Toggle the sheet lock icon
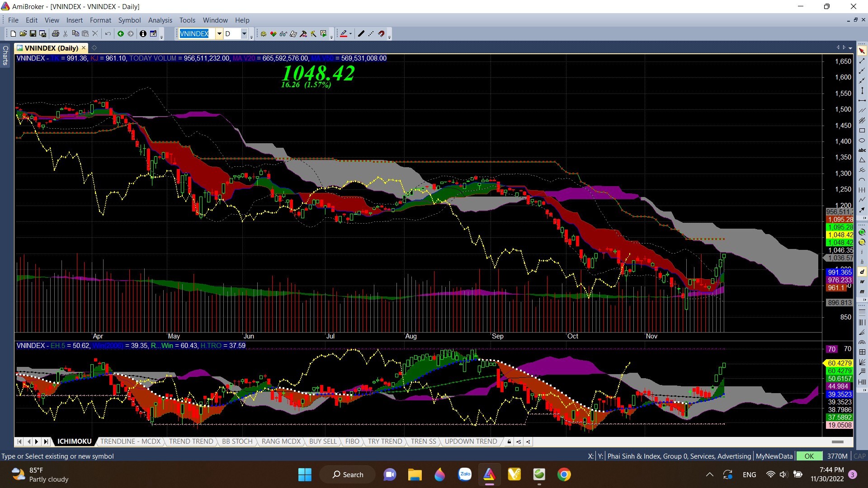 click(x=509, y=441)
